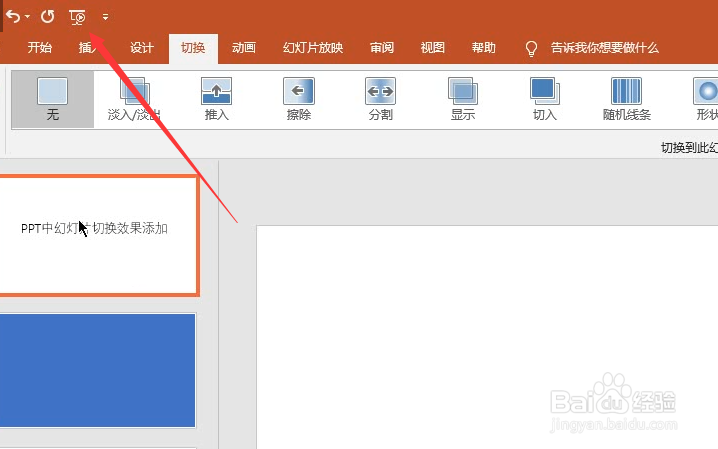Screen dimensions: 718x449
Task: Open the Undo history dropdown arrow
Action: tap(27, 17)
